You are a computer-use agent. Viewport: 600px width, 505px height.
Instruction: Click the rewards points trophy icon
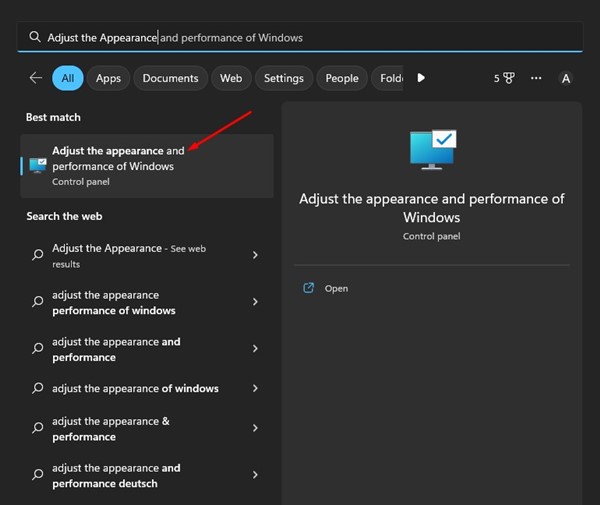509,78
